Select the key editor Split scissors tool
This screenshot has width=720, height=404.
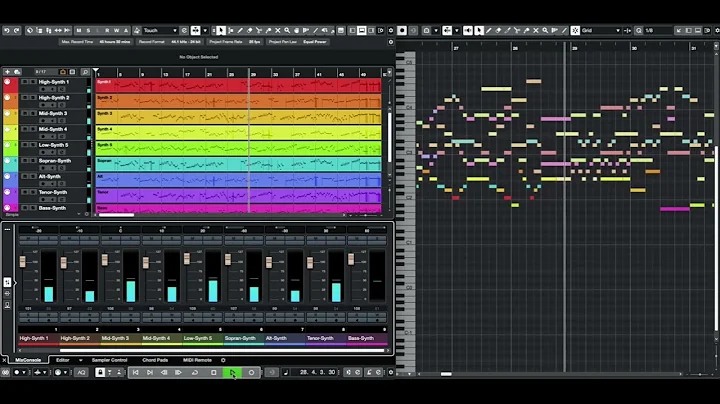(x=517, y=30)
